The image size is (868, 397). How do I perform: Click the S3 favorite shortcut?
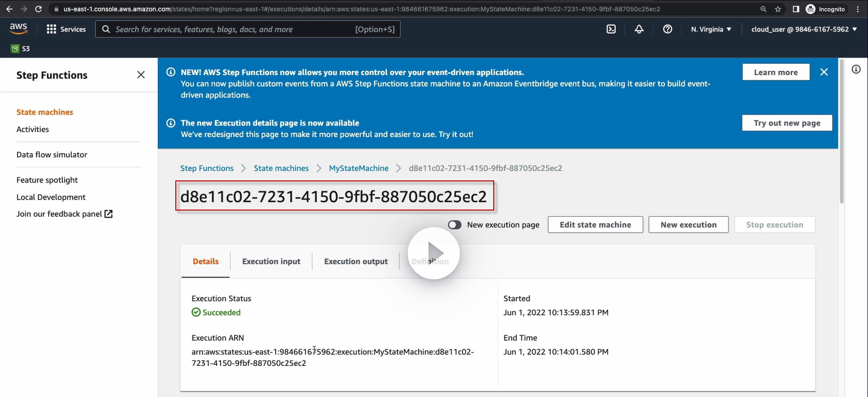(x=21, y=49)
